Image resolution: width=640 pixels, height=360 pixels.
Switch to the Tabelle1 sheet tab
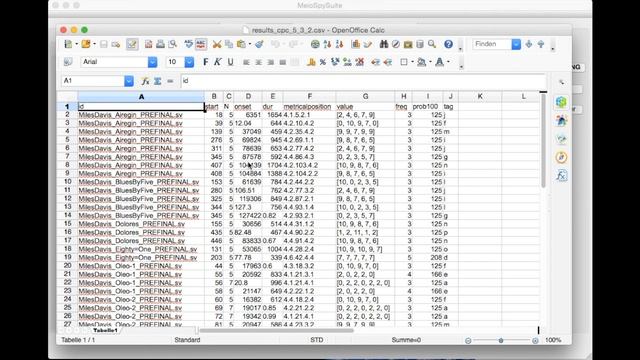[105, 330]
